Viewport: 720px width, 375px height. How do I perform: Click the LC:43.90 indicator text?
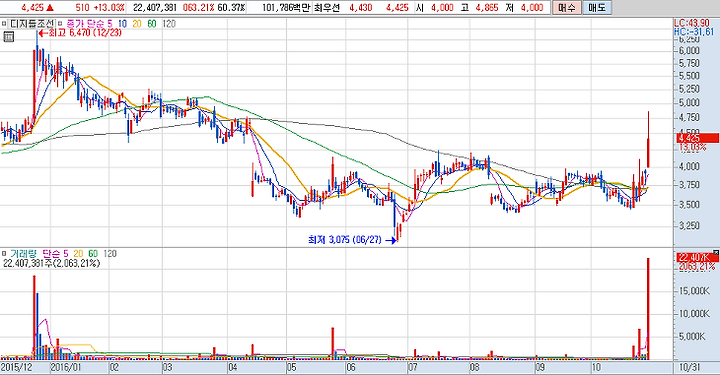pos(692,23)
